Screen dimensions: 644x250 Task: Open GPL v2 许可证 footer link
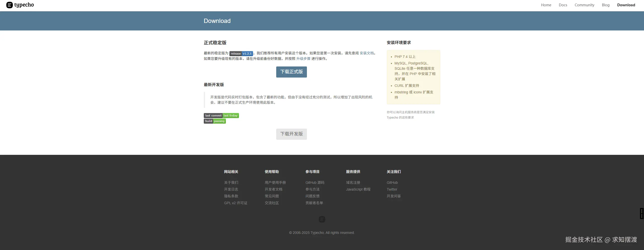(235, 203)
